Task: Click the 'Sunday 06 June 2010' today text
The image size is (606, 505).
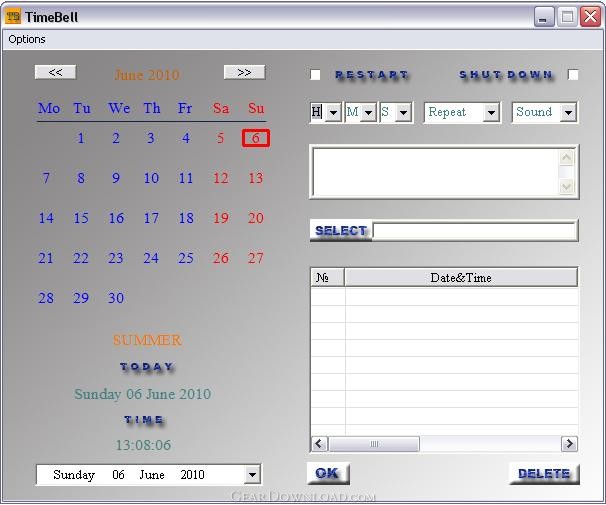Action: (143, 394)
